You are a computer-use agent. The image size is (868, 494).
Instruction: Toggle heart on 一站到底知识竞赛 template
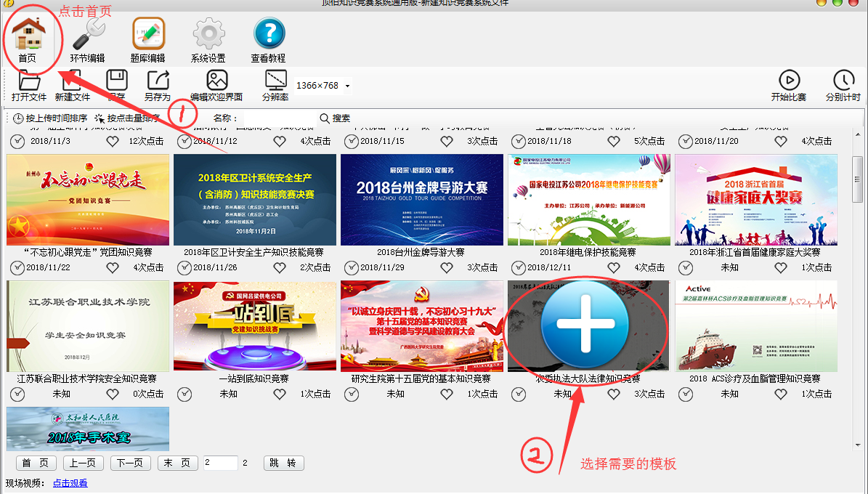(280, 394)
